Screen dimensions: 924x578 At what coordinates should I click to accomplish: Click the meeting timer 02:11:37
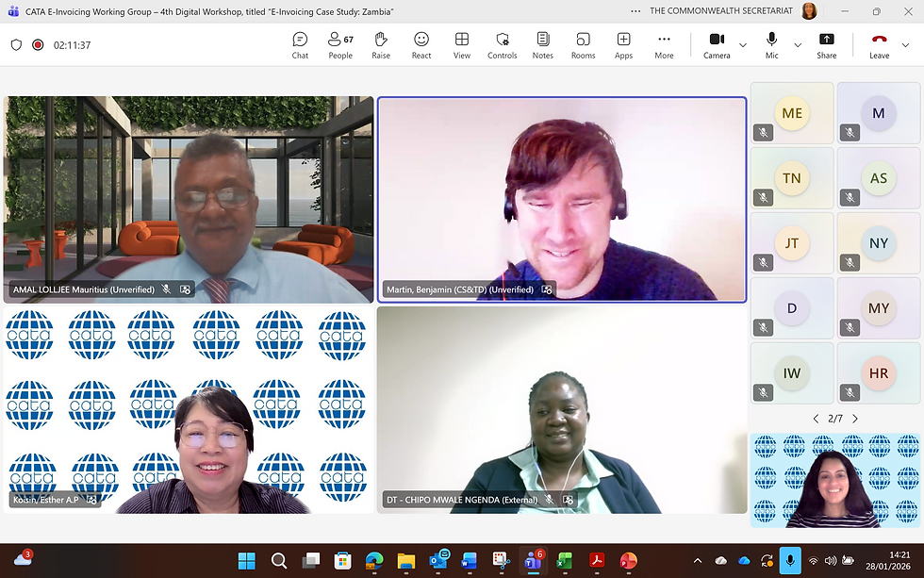[72, 45]
